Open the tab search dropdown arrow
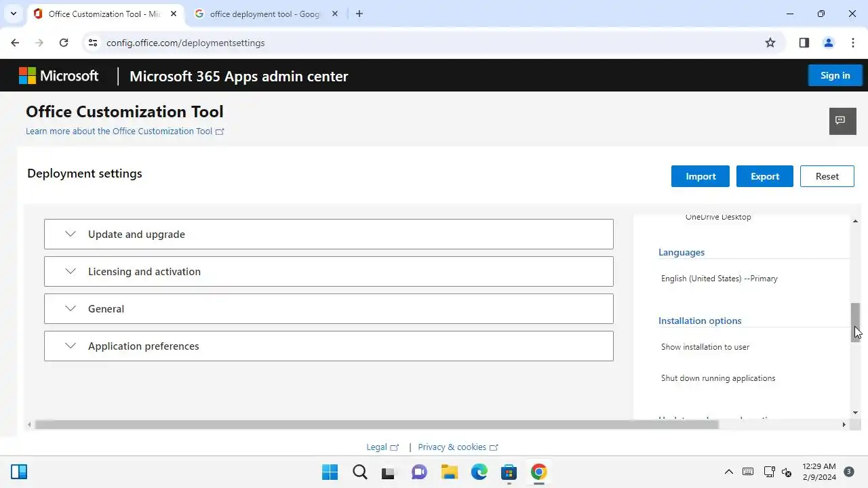The image size is (868, 488). tap(13, 14)
